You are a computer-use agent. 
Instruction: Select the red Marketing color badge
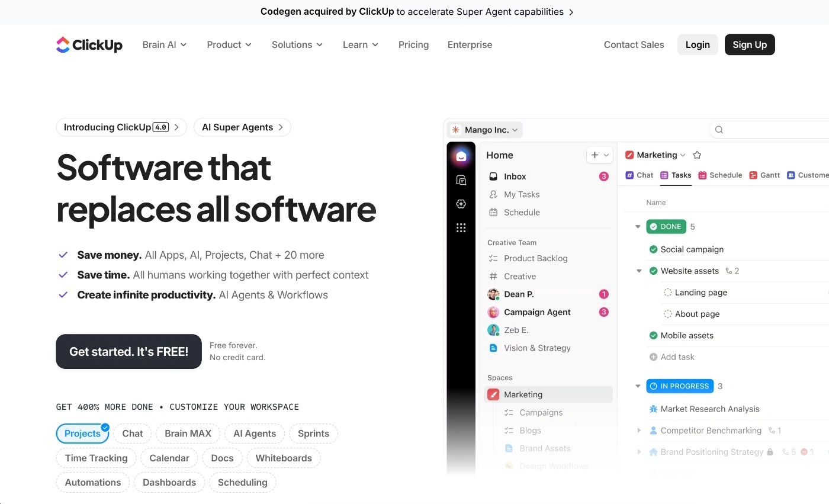point(629,155)
